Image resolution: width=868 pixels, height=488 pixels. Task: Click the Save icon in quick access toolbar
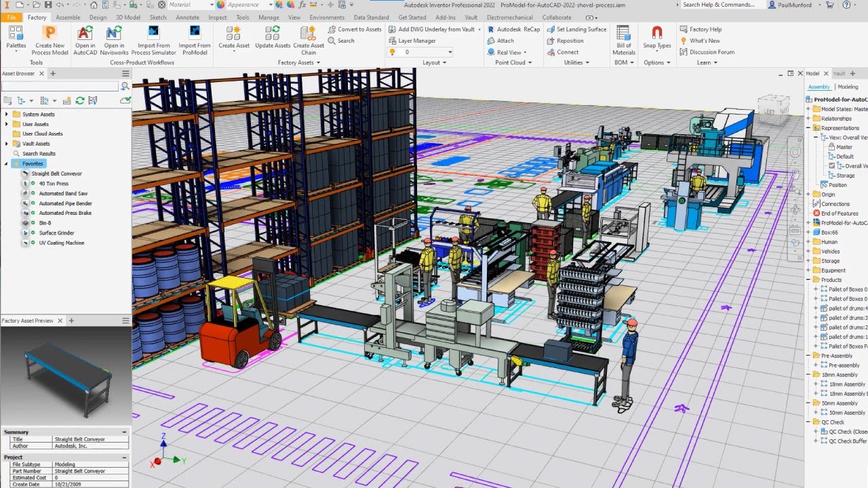[x=47, y=5]
